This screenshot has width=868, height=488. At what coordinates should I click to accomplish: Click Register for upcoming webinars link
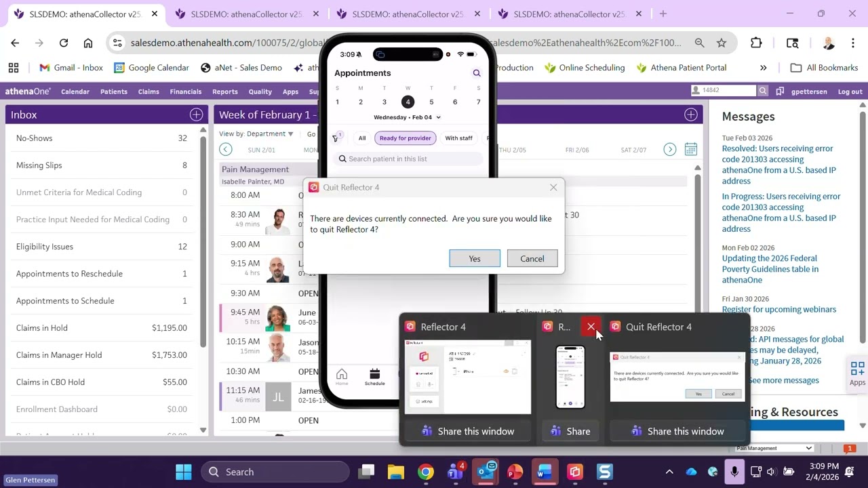779,309
